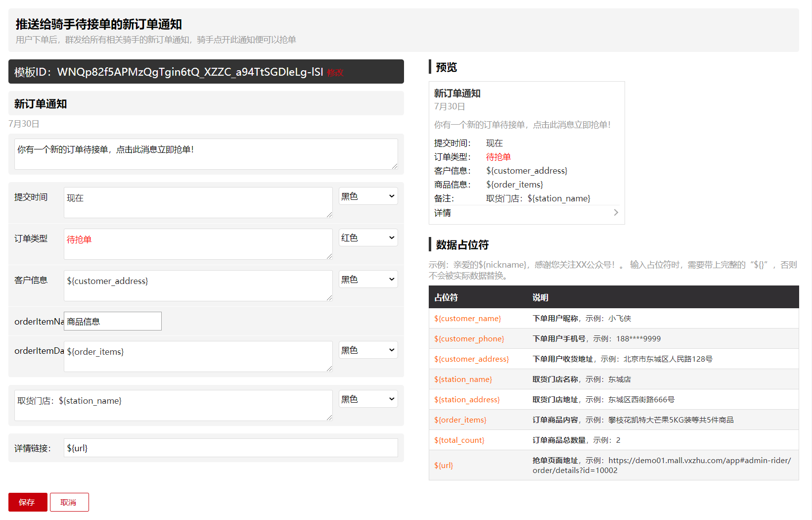Viewport: 812px width, 520px height.
Task: Click ${station_address} placeholder in the table
Action: coord(467,400)
